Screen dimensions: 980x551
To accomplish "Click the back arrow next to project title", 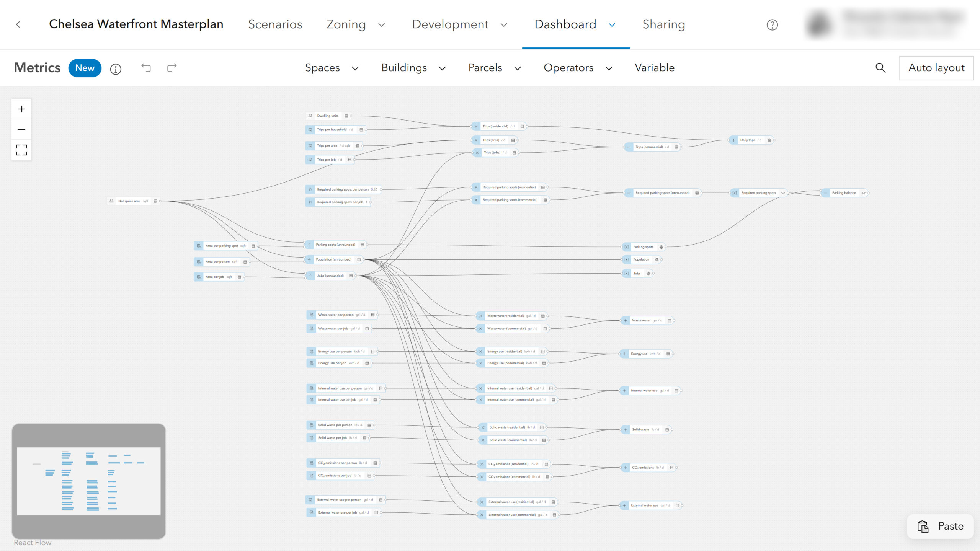I will (x=18, y=24).
